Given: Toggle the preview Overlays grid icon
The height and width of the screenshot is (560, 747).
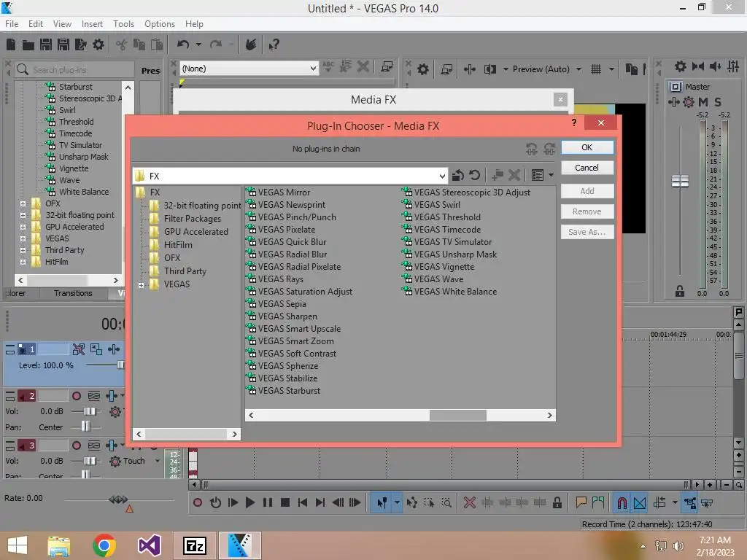Looking at the screenshot, I should click(x=596, y=69).
